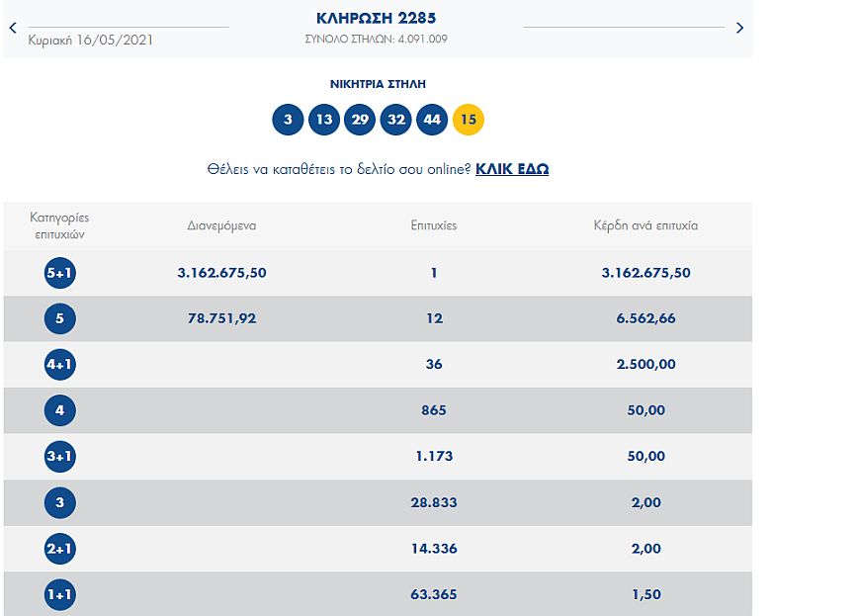Open the ΚΛΙΚ ΕΔΩ online ticket link
Image resolution: width=858 pixels, height=616 pixels.
(512, 169)
